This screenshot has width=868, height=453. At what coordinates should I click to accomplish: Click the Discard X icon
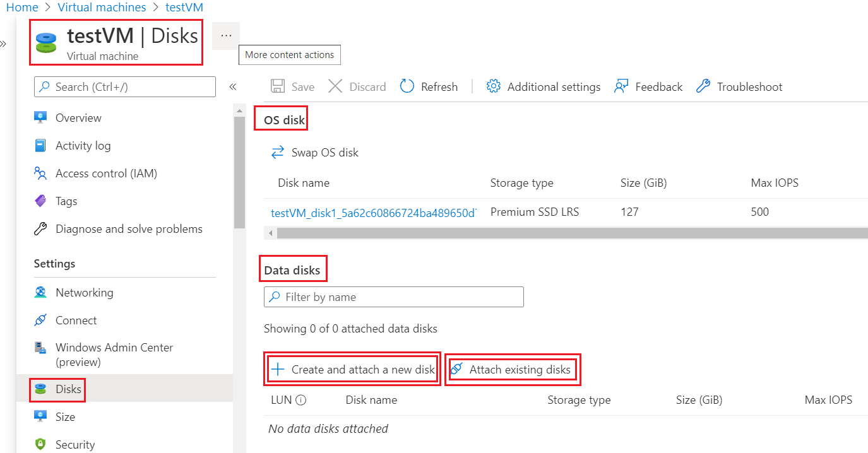point(335,86)
